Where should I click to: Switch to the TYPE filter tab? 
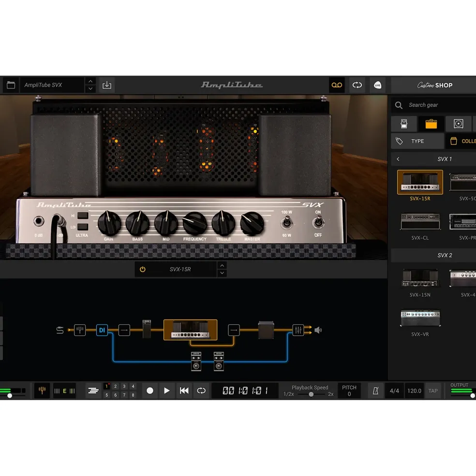coord(417,141)
